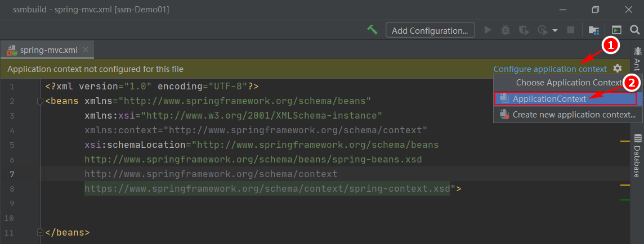Choose Create new application context option

pyautogui.click(x=568, y=115)
